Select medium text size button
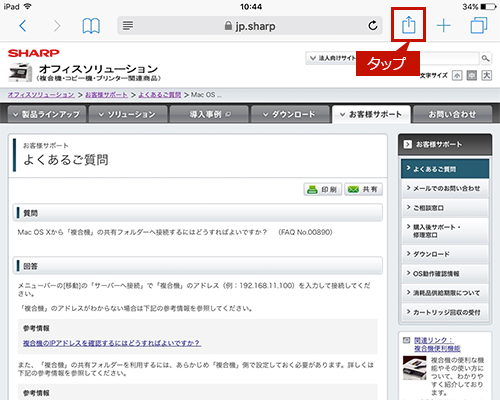Screen dimensions: 500x400 tap(472, 76)
